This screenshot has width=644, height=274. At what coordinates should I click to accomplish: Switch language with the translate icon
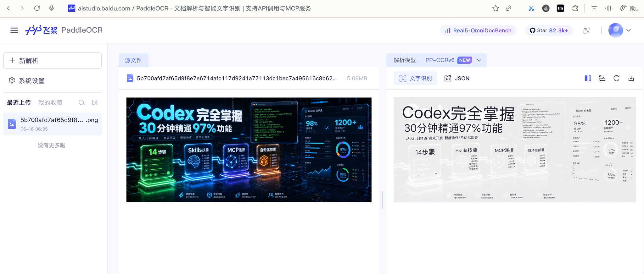click(586, 30)
